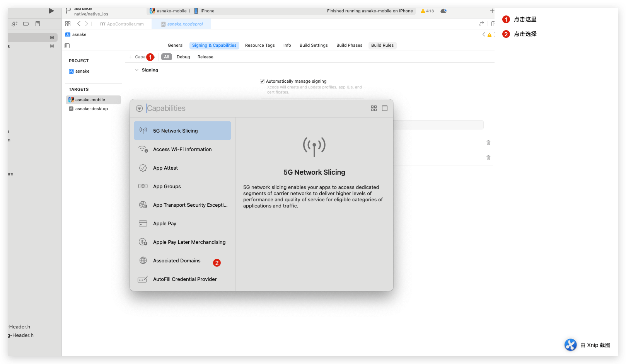Viewport: 626px width, 364px height.
Task: Switch capabilities library to detail view
Action: pos(385,108)
